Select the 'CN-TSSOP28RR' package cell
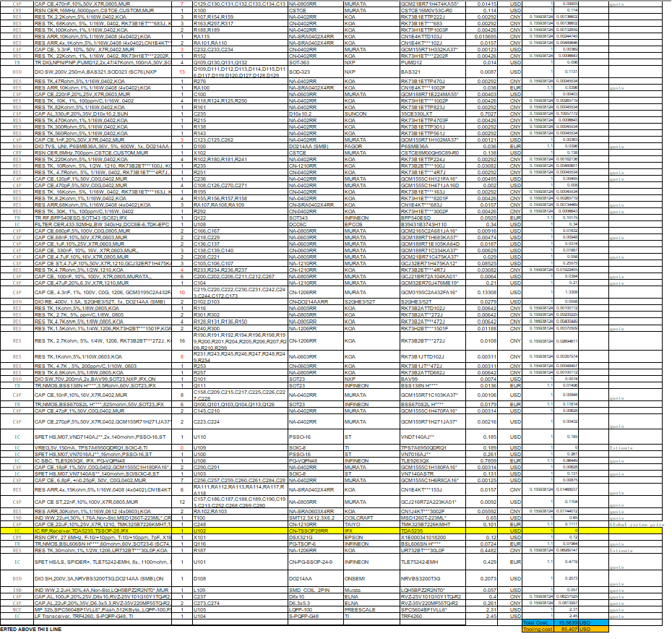The height and width of the screenshot is (639, 672). pyautogui.click(x=316, y=531)
